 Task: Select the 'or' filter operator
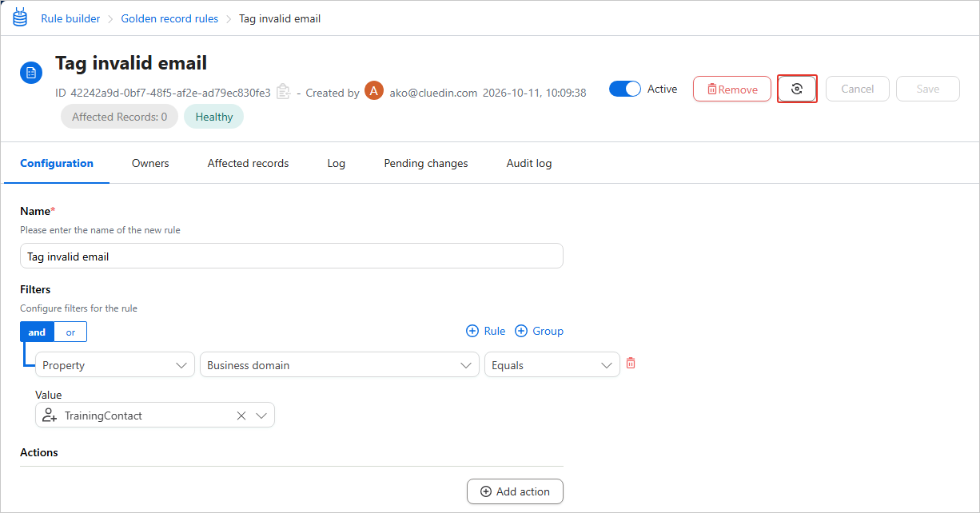coord(70,332)
